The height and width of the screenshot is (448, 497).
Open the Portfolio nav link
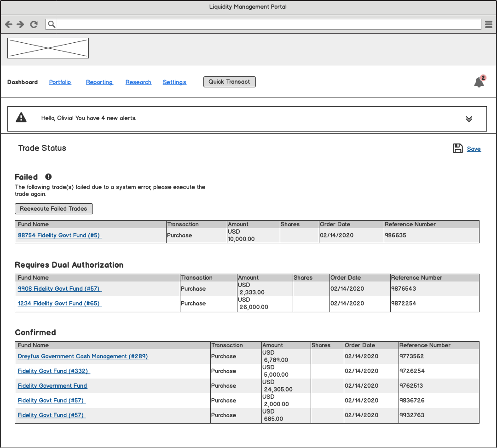tap(60, 82)
